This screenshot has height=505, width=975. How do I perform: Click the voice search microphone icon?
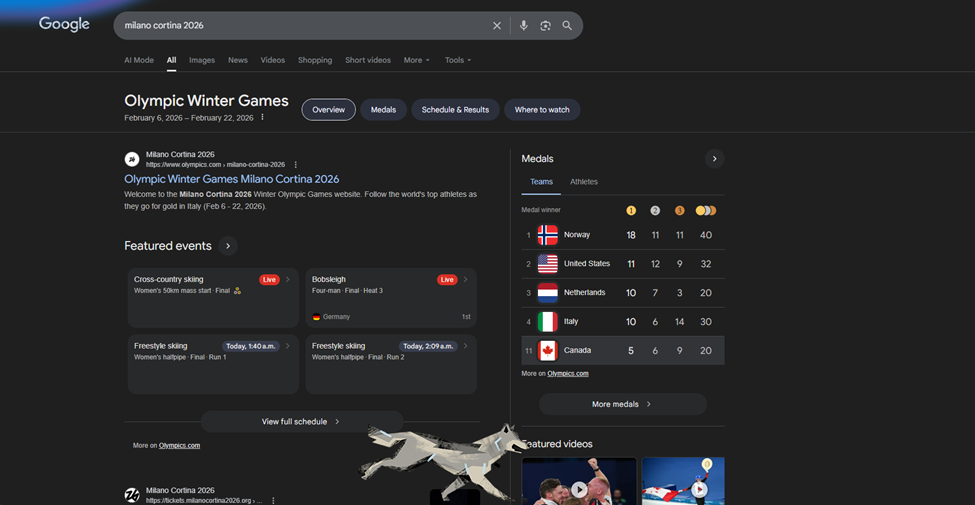coord(523,26)
